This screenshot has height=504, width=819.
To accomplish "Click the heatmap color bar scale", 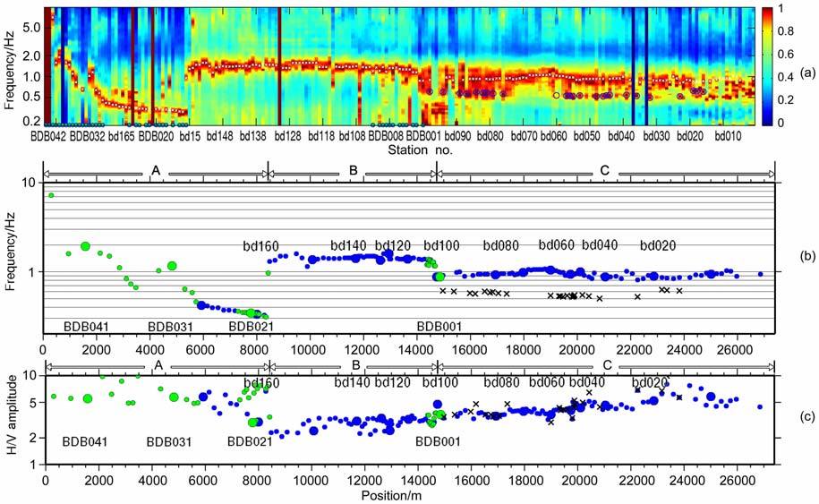I will tap(767, 64).
